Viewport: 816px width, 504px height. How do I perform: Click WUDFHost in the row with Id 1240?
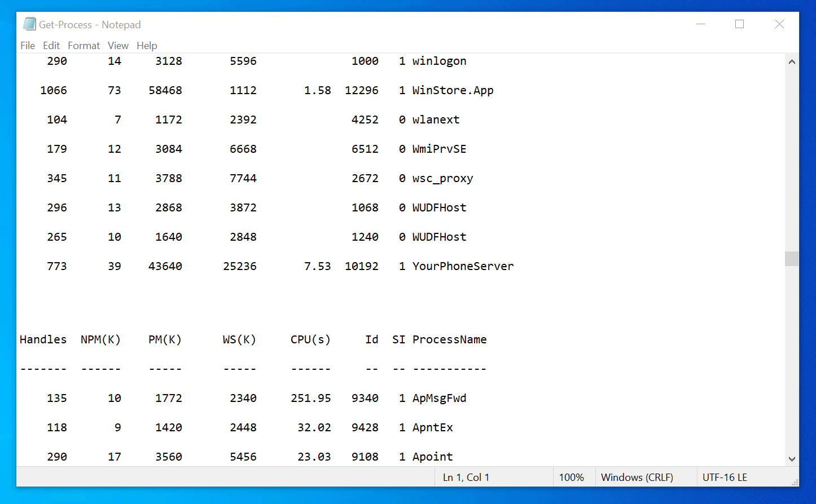[x=440, y=237]
